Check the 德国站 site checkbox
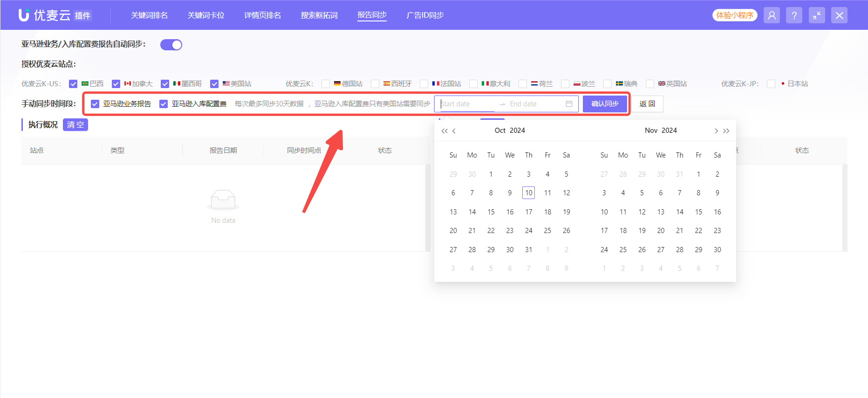 pyautogui.click(x=326, y=84)
